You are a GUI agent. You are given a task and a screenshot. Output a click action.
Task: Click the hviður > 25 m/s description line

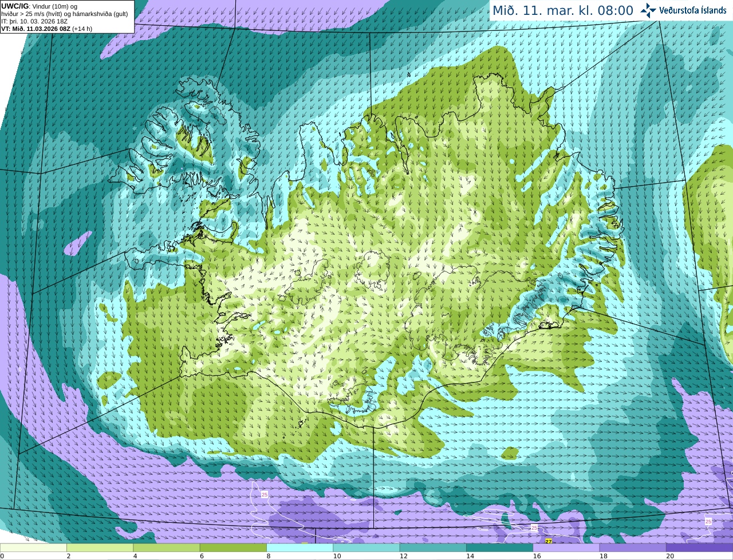click(64, 14)
